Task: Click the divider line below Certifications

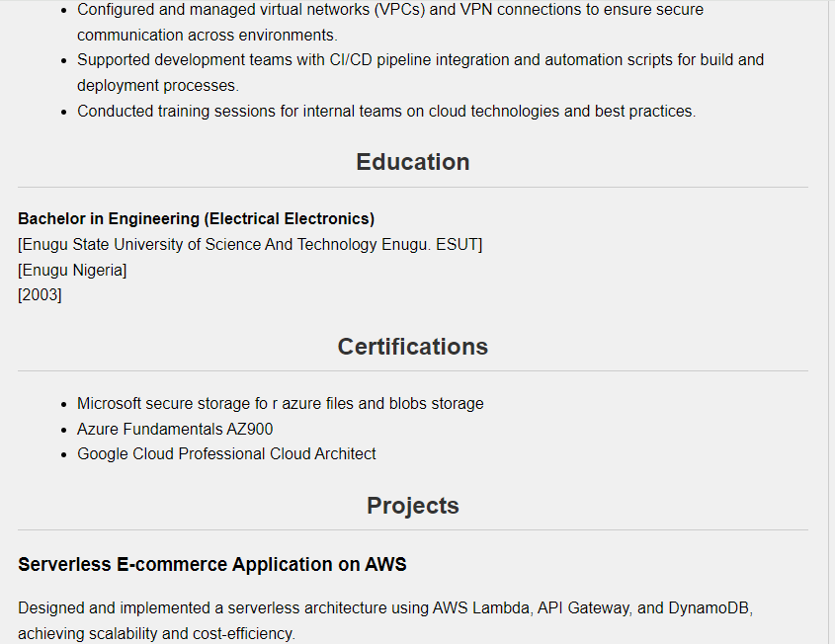Action: click(x=412, y=371)
